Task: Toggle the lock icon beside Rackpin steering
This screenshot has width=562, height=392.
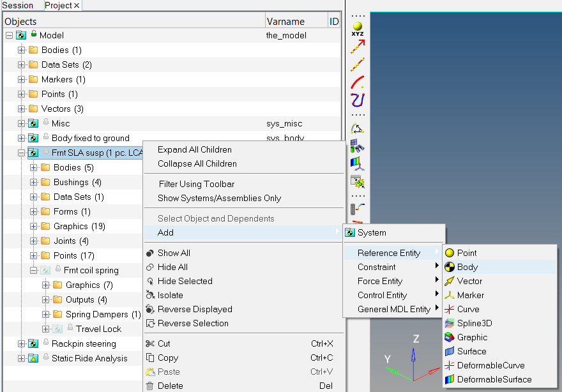Action: (x=46, y=343)
